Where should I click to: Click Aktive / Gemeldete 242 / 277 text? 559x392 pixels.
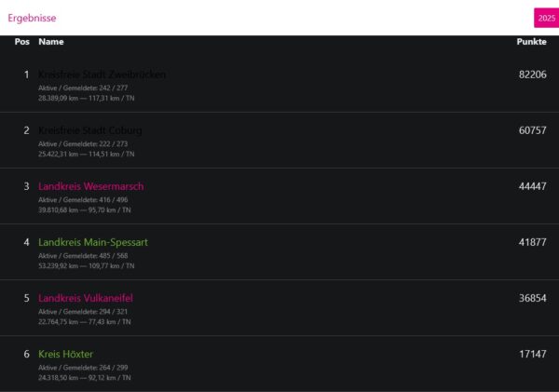(83, 88)
